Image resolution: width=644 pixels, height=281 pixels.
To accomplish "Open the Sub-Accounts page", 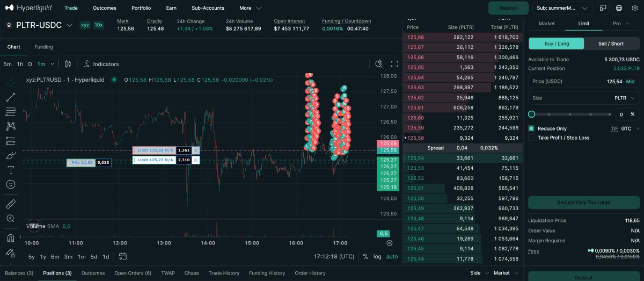I will [208, 8].
